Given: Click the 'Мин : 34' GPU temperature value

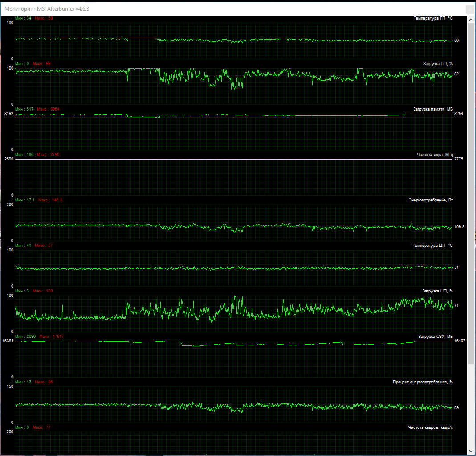Looking at the screenshot, I should [23, 18].
